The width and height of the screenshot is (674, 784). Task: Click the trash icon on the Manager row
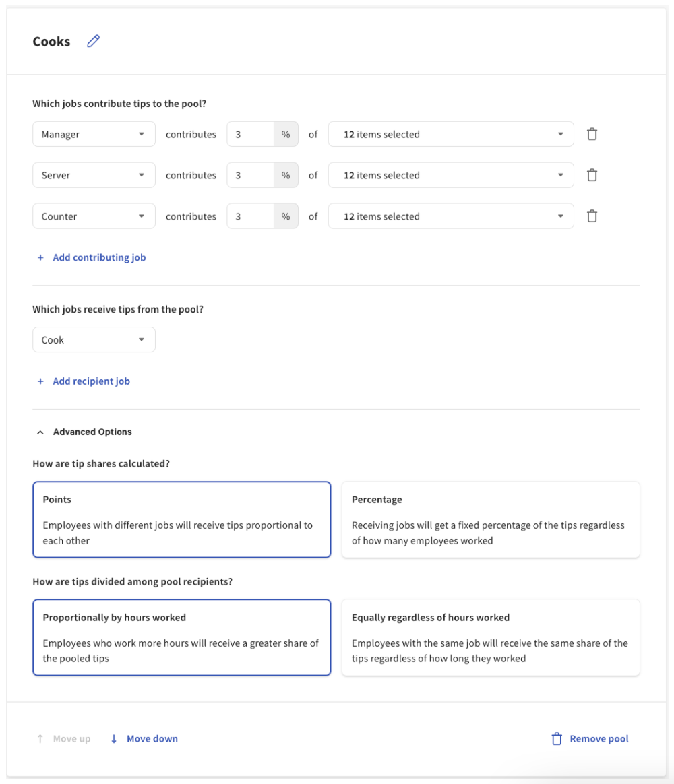tap(592, 134)
